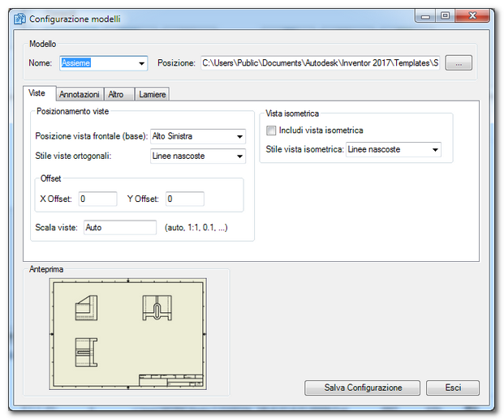This screenshot has height=420, width=504.
Task: Click the Posizione template path field
Action: pyautogui.click(x=320, y=63)
